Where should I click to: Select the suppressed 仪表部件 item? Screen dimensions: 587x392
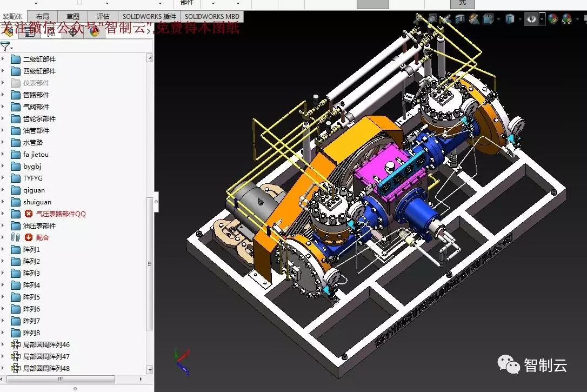[x=36, y=83]
